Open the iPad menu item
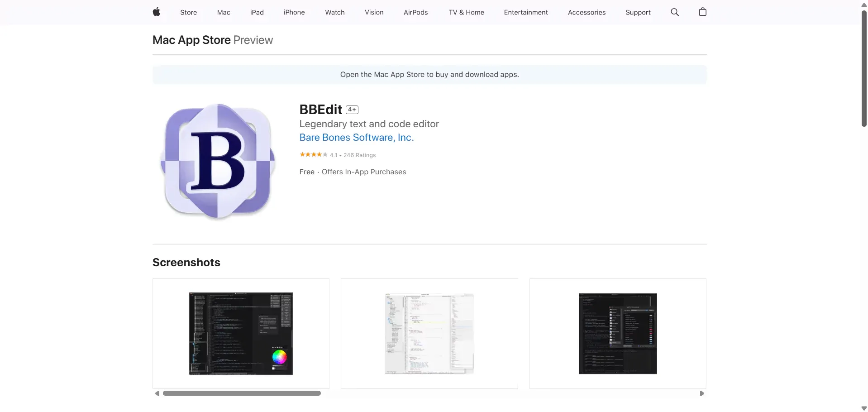Viewport: 868px width, 412px height. pyautogui.click(x=257, y=12)
